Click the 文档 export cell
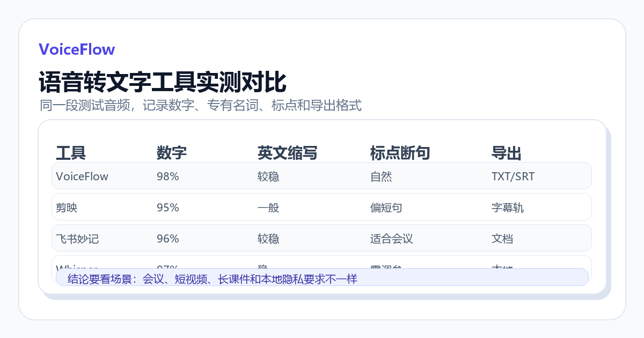Viewport: 644px width, 338px height. [502, 238]
